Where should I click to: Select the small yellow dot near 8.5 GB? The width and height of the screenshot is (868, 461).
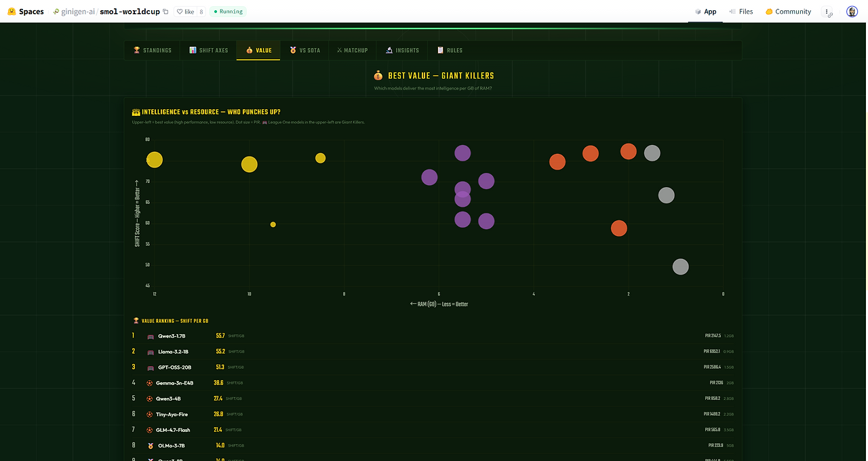coord(321,158)
